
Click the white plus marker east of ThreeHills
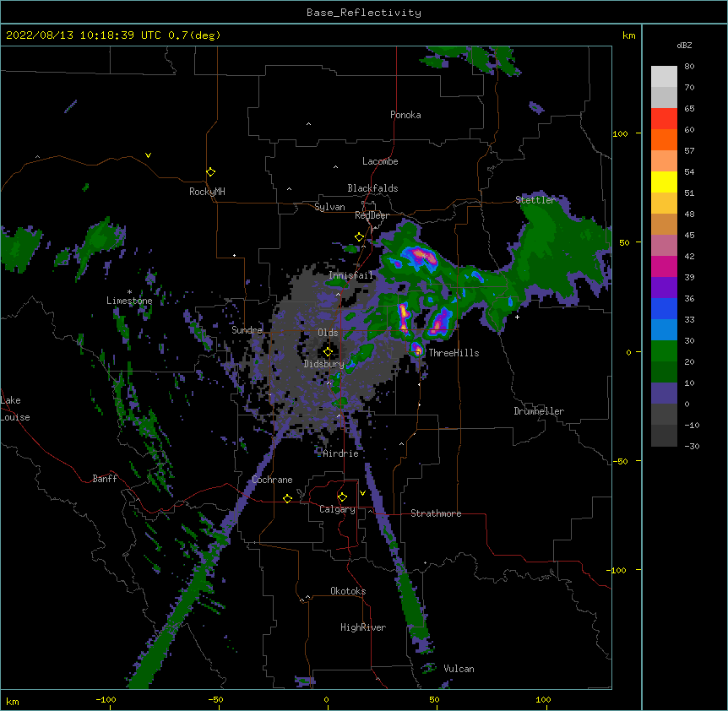tap(517, 317)
